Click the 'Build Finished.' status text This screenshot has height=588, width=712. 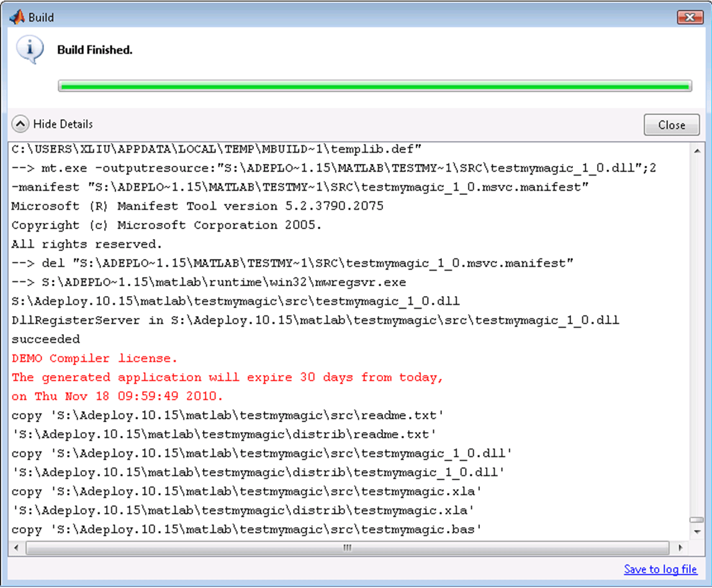[x=94, y=50]
